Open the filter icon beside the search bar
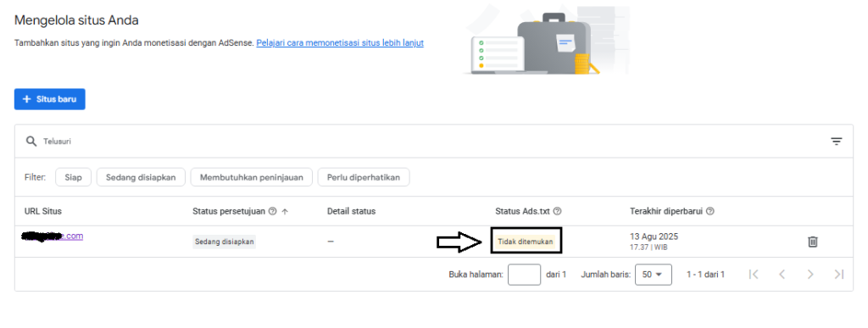Viewport: 868px width, 328px height. point(836,142)
